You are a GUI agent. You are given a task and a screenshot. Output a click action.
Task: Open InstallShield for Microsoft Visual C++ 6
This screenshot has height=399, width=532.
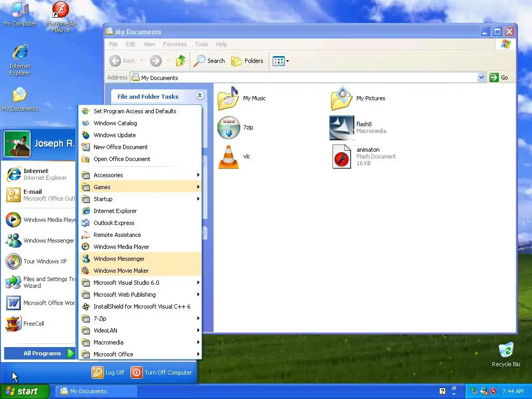click(140, 307)
